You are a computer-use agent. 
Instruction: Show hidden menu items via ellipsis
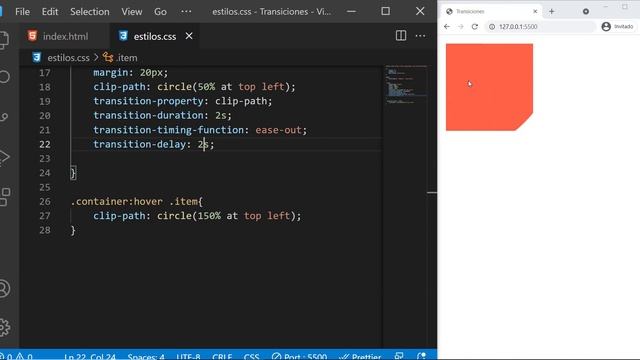186,11
